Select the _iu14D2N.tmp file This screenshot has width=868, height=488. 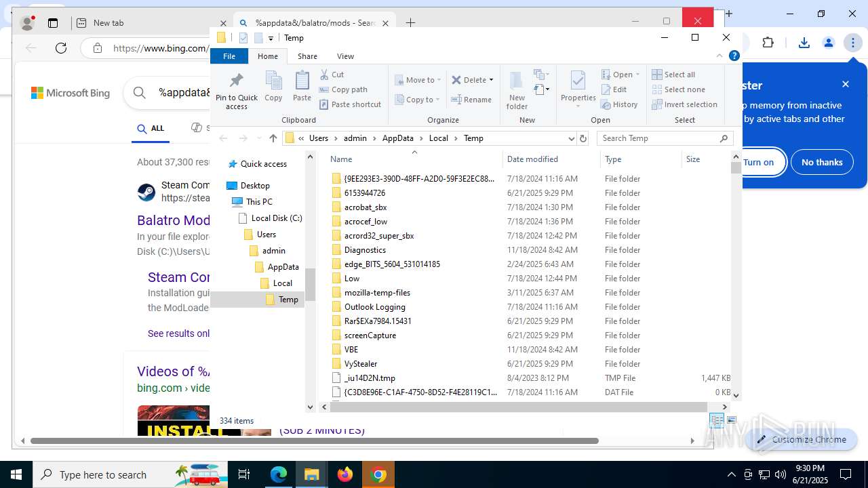tap(370, 378)
